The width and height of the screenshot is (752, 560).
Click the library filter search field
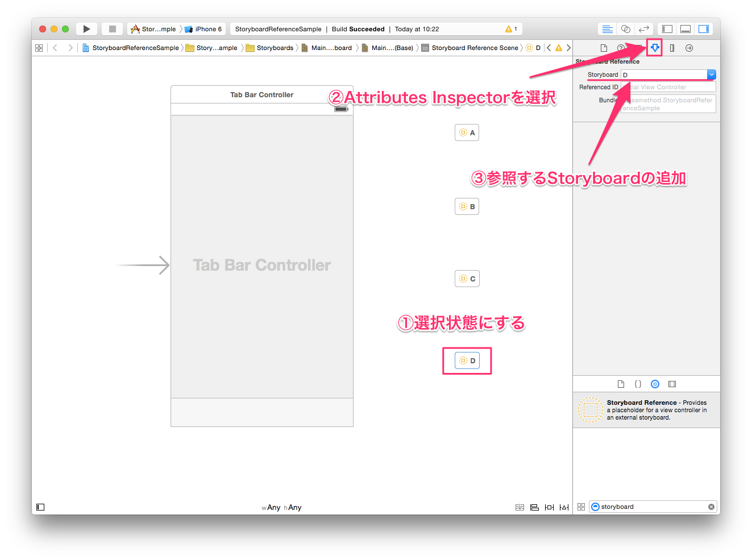[x=654, y=507]
